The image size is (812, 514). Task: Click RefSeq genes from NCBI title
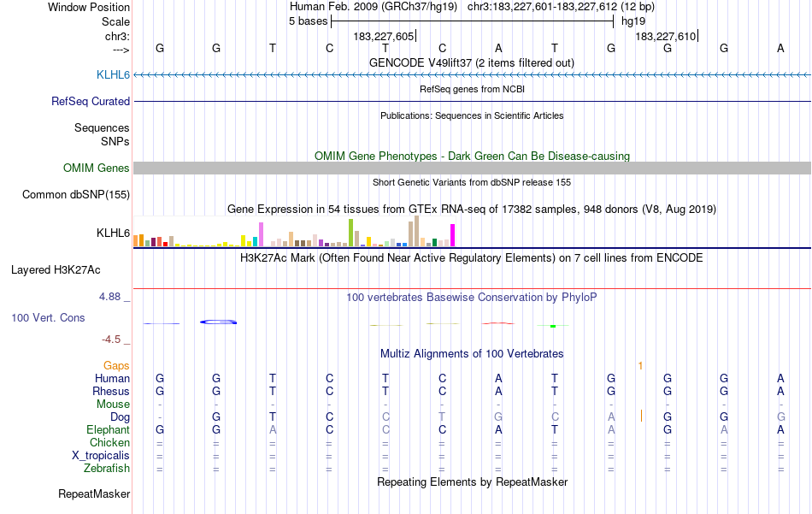coord(473,89)
